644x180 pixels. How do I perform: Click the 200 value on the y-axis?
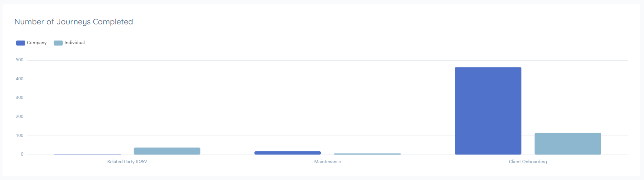pyautogui.click(x=20, y=117)
